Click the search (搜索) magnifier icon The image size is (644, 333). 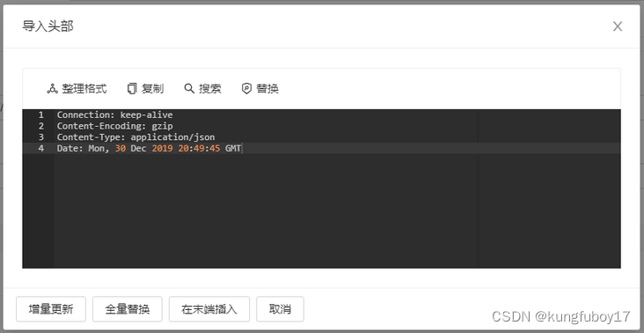(189, 88)
